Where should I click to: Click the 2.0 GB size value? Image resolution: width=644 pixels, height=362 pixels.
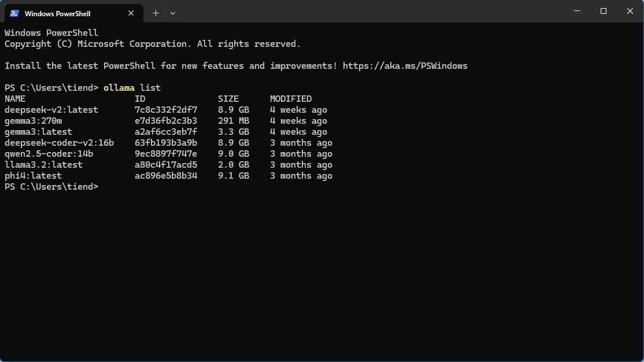pos(234,164)
